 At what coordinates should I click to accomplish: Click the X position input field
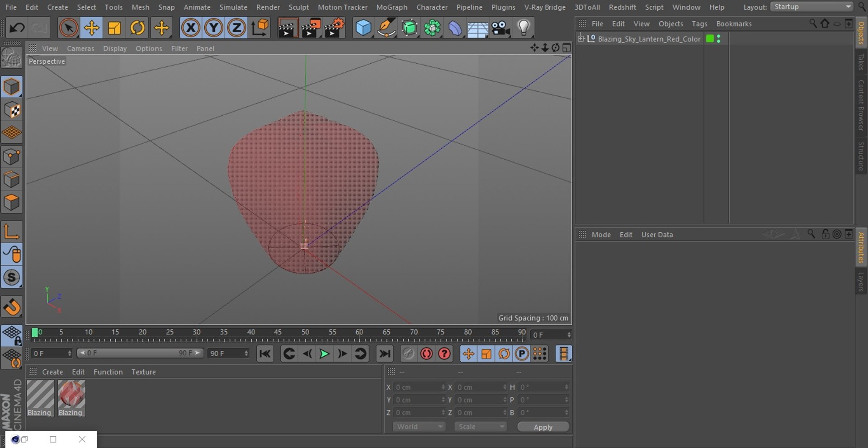tap(420, 387)
